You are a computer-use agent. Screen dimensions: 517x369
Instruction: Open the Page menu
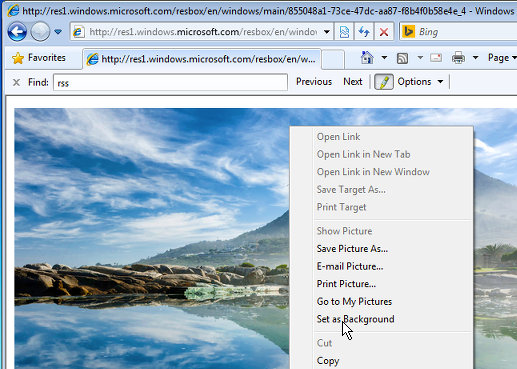[502, 58]
